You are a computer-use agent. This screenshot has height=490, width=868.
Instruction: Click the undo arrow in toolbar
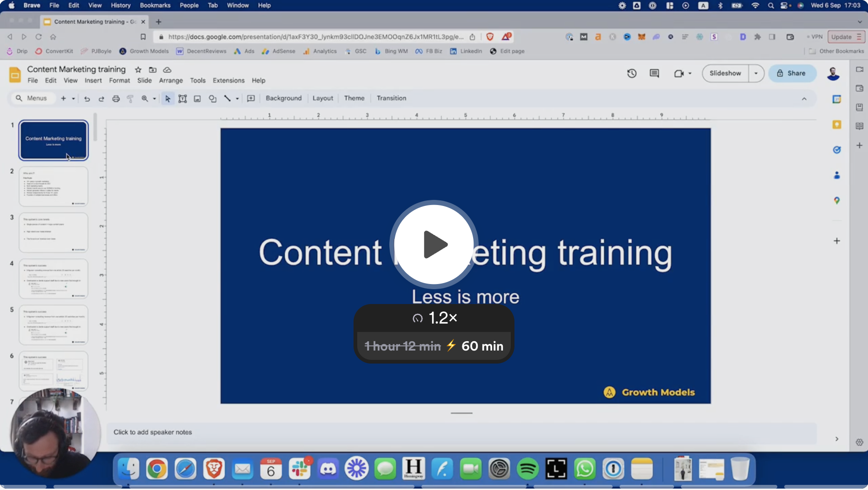(x=87, y=99)
